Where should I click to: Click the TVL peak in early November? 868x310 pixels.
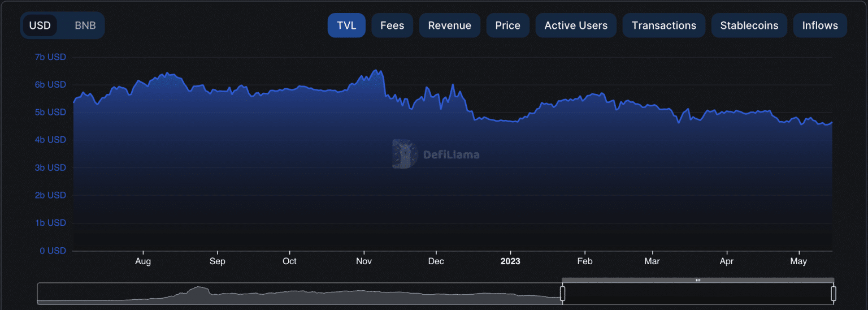tap(376, 71)
